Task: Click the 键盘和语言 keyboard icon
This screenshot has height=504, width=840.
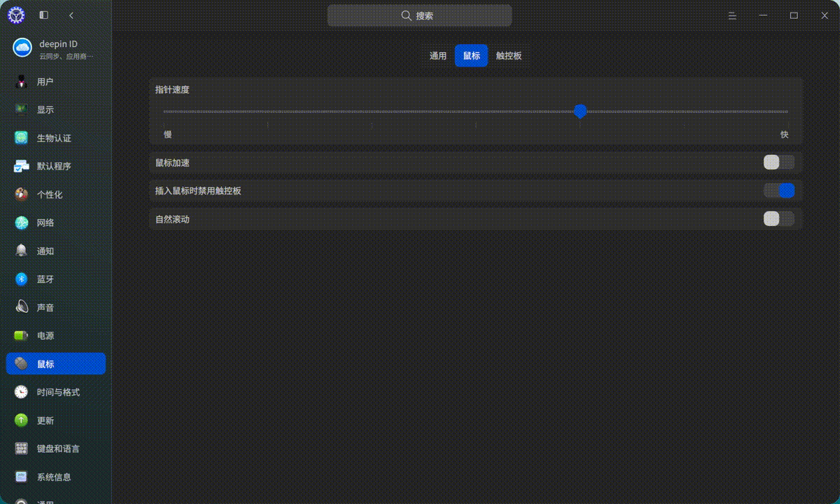Action: (22, 449)
